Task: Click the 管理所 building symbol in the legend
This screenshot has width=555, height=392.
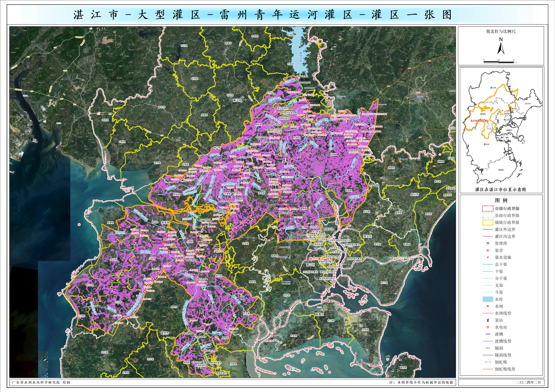Action: [488, 243]
